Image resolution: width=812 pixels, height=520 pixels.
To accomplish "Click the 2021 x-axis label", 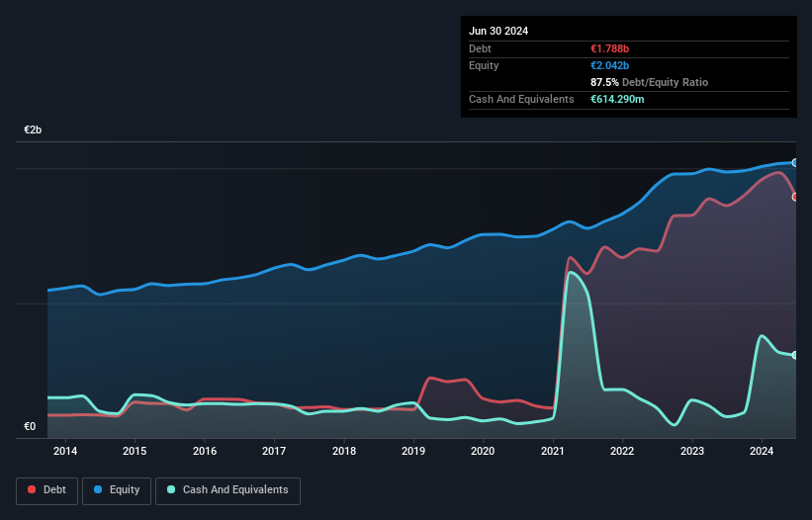I will tap(553, 451).
